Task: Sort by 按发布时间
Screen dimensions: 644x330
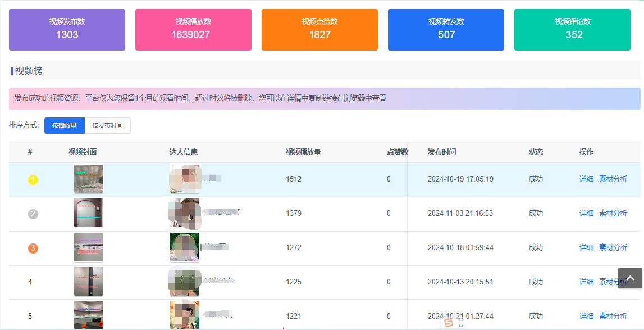Action: point(107,126)
